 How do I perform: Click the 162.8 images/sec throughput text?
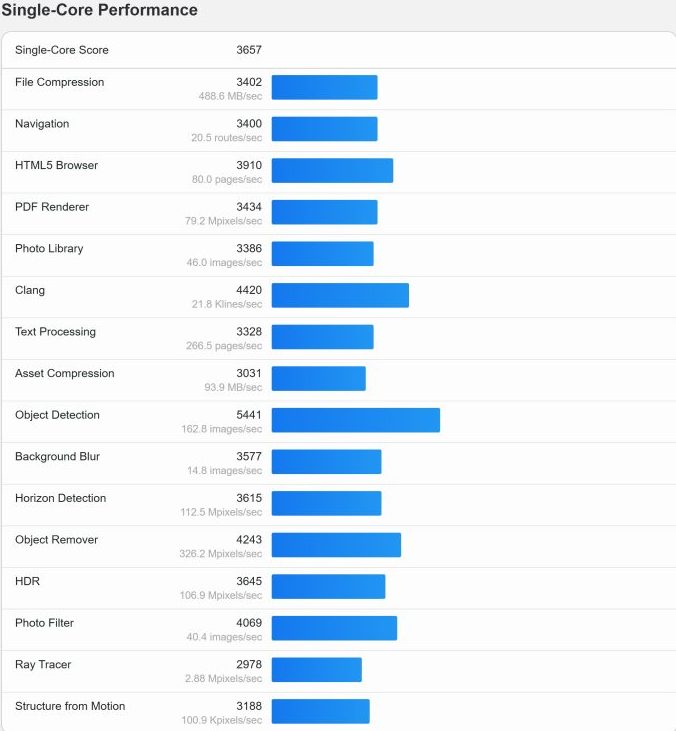point(224,429)
